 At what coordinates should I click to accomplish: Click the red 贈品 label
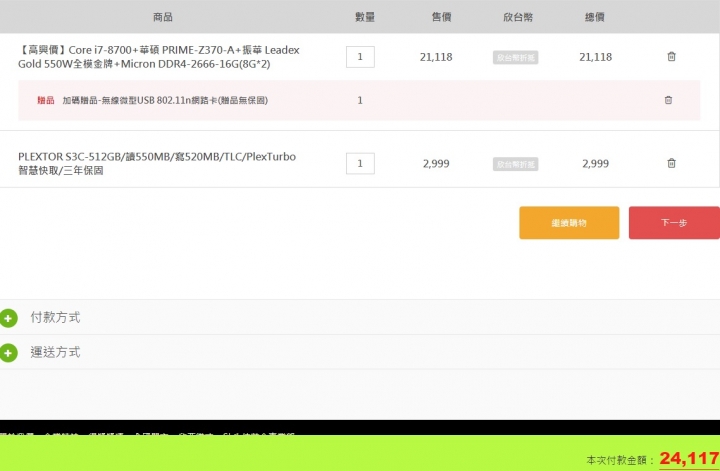45,100
